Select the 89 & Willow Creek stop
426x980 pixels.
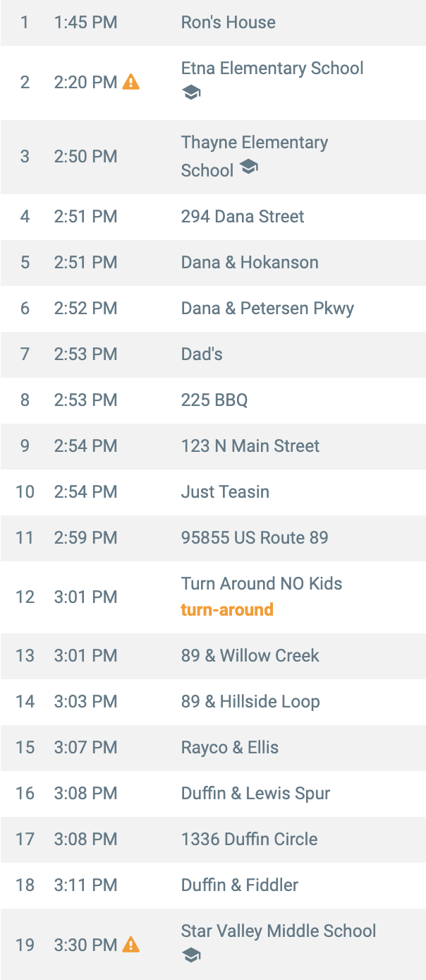tap(213, 656)
